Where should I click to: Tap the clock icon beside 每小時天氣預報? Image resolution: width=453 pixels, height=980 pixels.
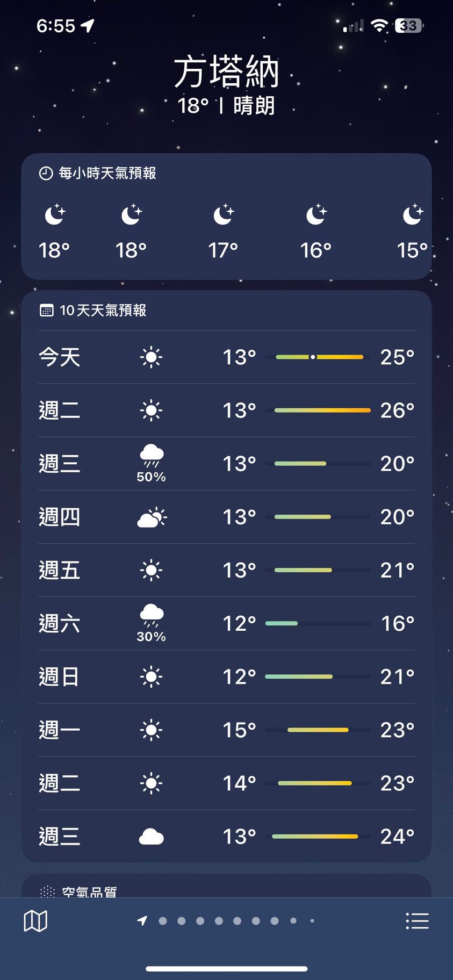pyautogui.click(x=46, y=173)
